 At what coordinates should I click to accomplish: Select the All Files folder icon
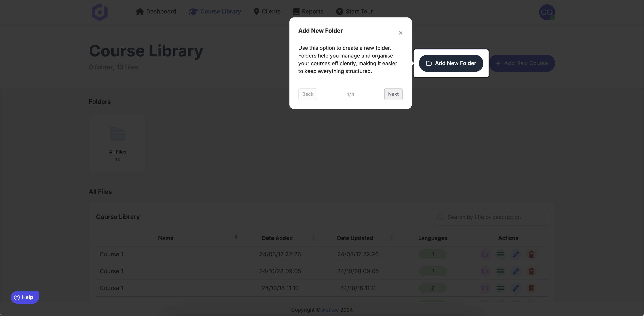pos(117,134)
